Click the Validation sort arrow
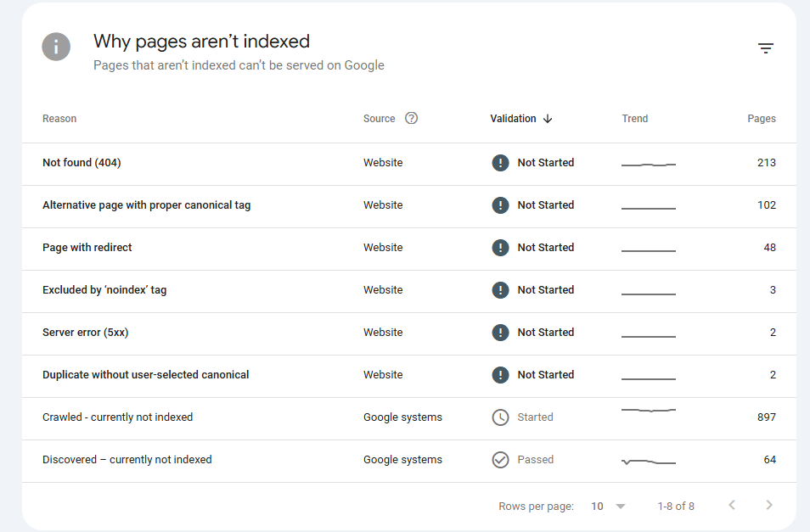The height and width of the screenshot is (532, 810). click(x=548, y=119)
